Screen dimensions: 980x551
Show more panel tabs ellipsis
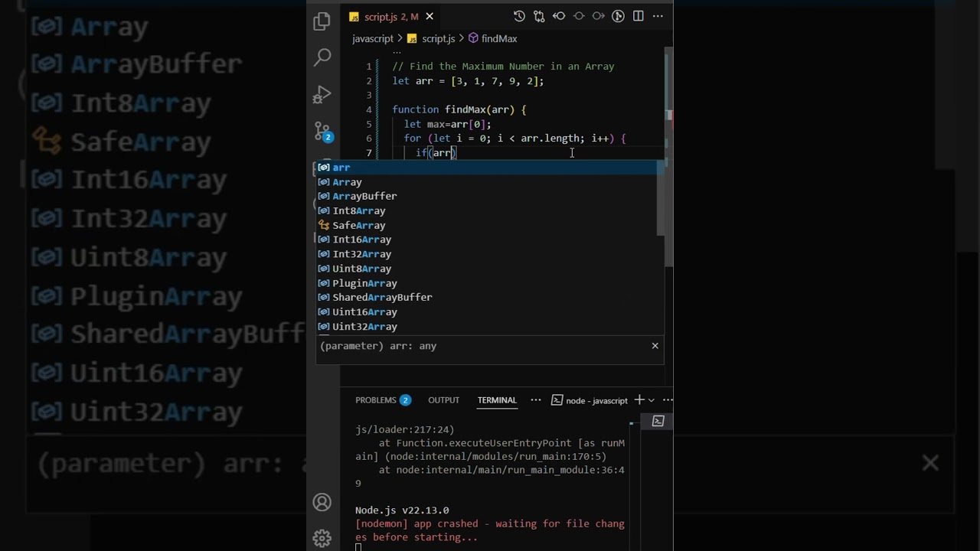tap(536, 400)
